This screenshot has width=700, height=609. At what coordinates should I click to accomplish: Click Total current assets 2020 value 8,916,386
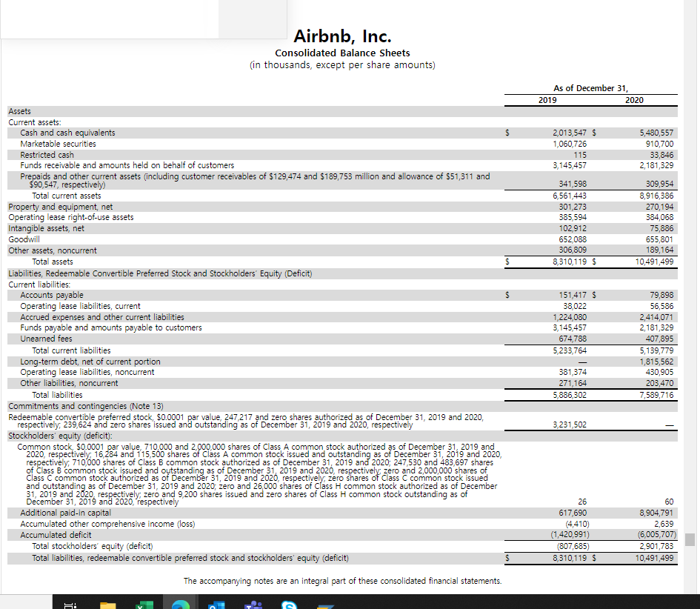[x=656, y=196]
